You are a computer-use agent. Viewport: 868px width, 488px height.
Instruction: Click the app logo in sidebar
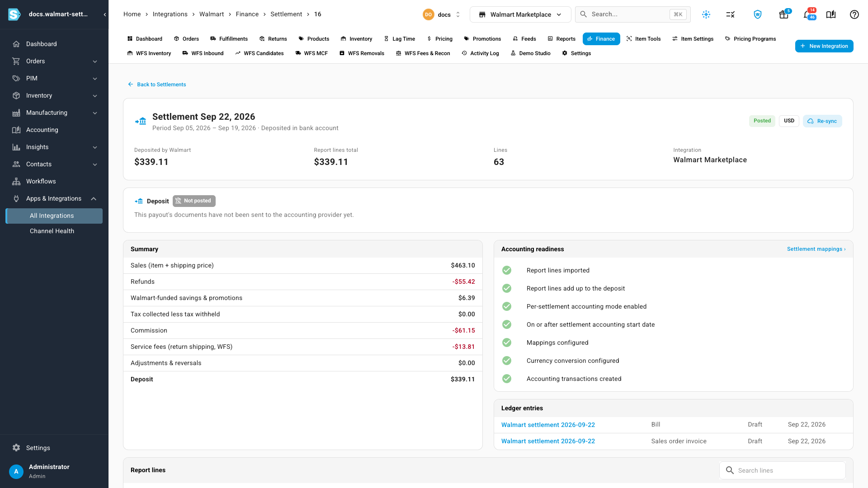coord(14,14)
